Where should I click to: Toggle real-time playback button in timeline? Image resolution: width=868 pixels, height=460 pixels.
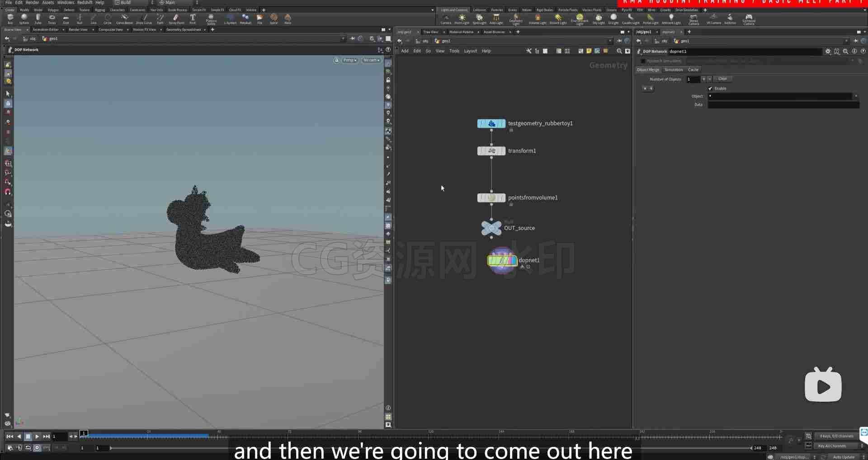(37, 448)
